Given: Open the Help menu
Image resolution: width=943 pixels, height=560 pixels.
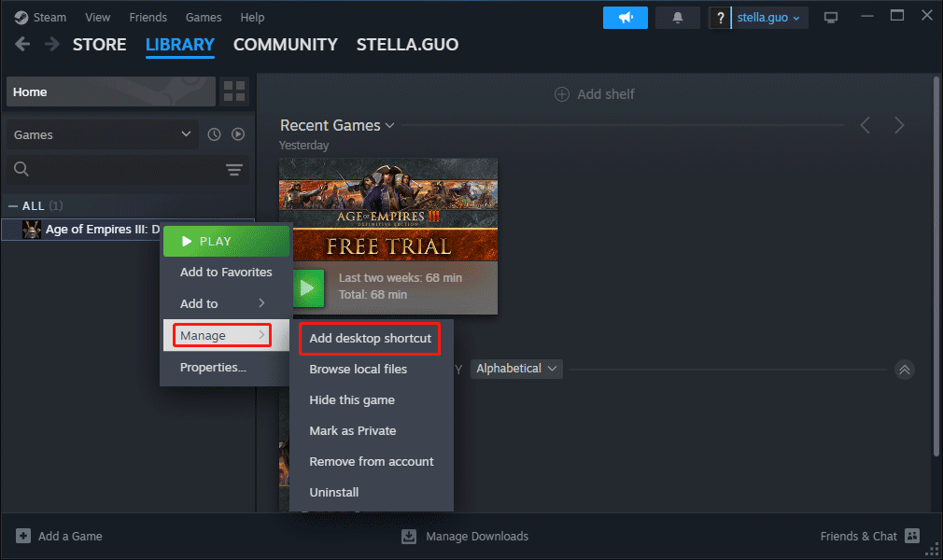Looking at the screenshot, I should point(252,18).
